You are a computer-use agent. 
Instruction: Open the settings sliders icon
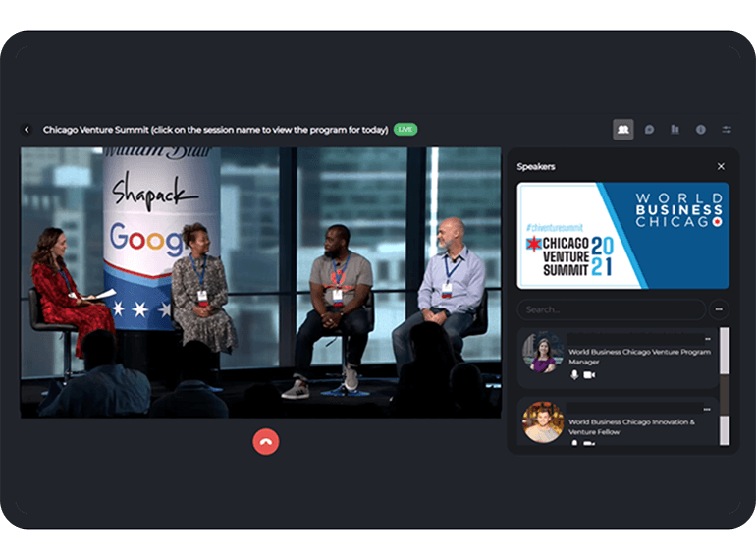pyautogui.click(x=727, y=130)
